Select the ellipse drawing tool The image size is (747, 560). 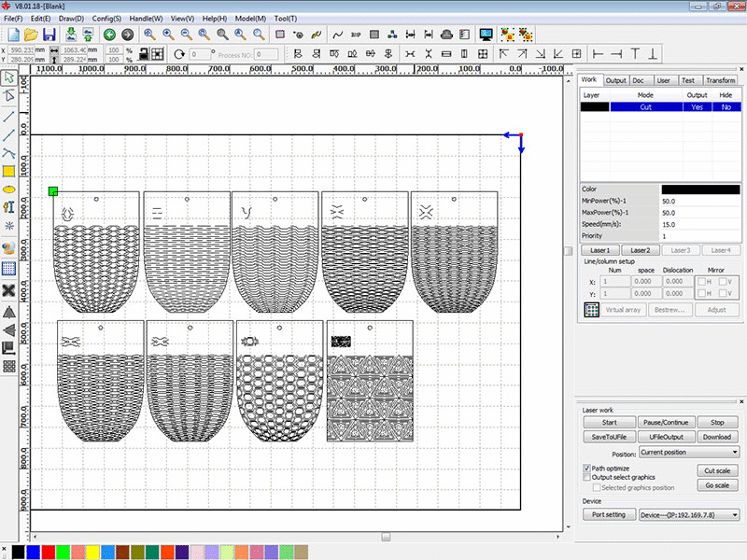[9, 189]
